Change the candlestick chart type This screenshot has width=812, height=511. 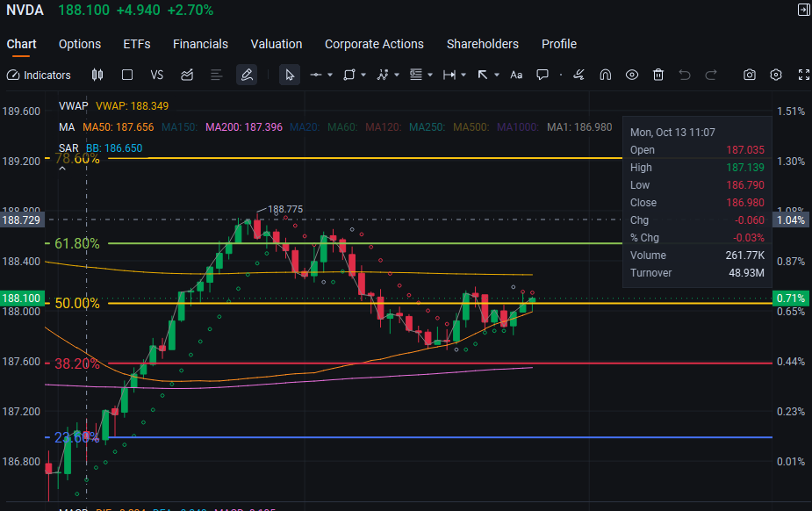pyautogui.click(x=97, y=76)
